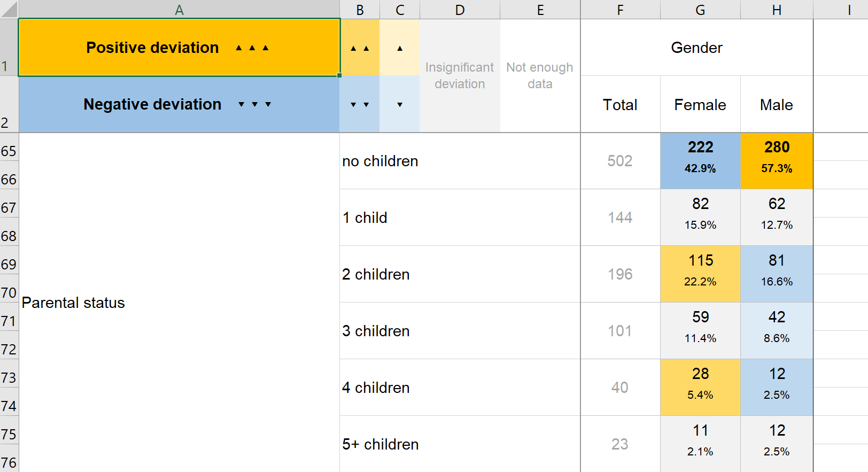Image resolution: width=868 pixels, height=472 pixels.
Task: Click the Male column heading cell
Action: pyautogui.click(x=777, y=105)
